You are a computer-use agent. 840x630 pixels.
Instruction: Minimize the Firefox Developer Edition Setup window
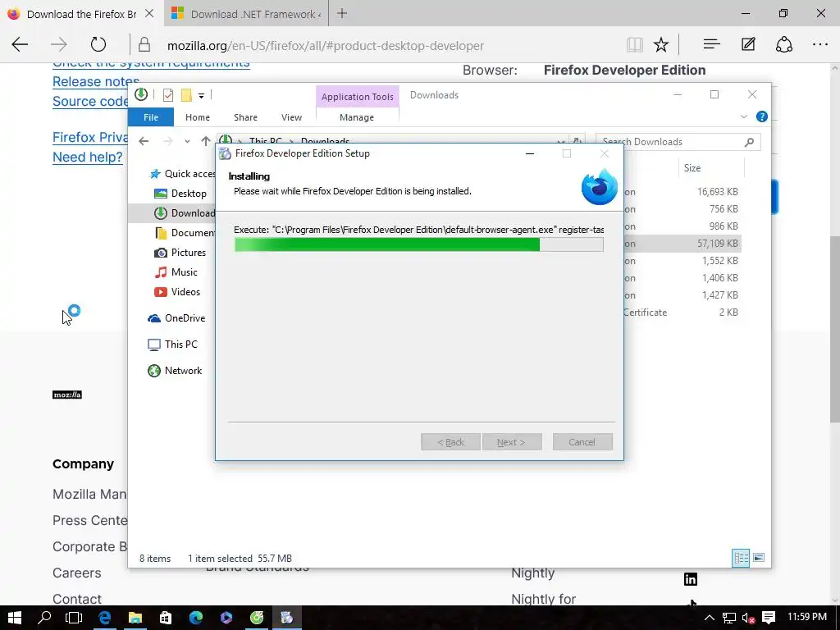click(x=530, y=153)
